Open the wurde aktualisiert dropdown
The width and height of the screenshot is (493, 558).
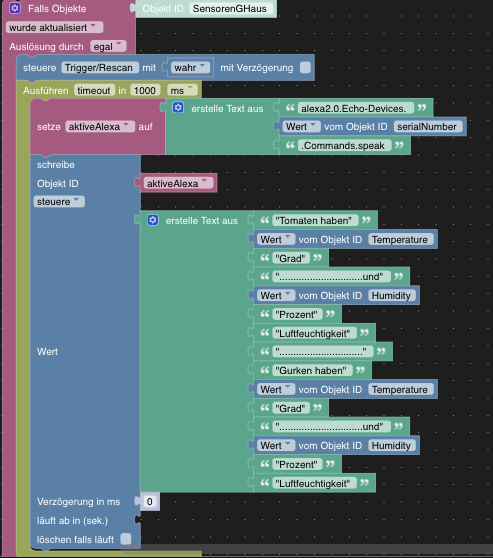click(54, 27)
